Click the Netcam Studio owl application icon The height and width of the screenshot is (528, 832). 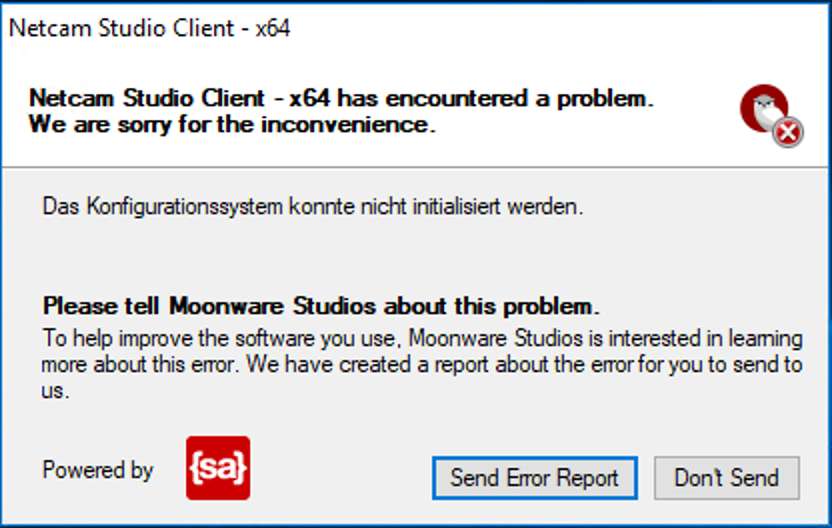pos(764,109)
